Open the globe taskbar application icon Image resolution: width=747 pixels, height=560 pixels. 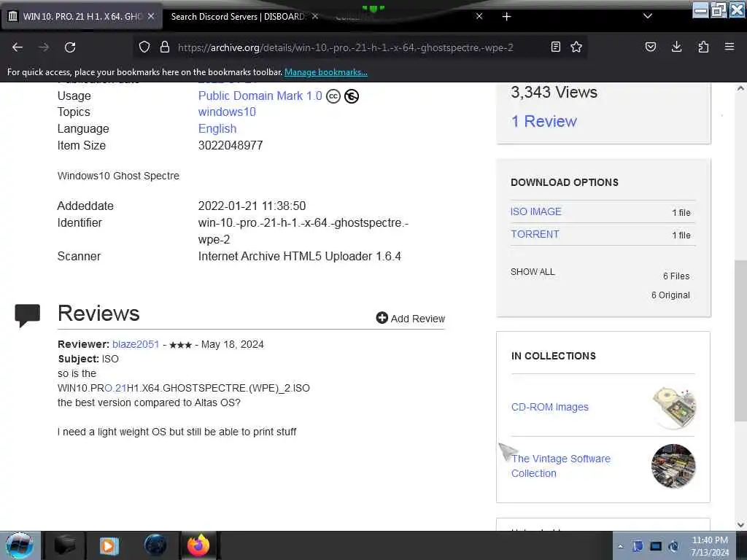click(155, 545)
